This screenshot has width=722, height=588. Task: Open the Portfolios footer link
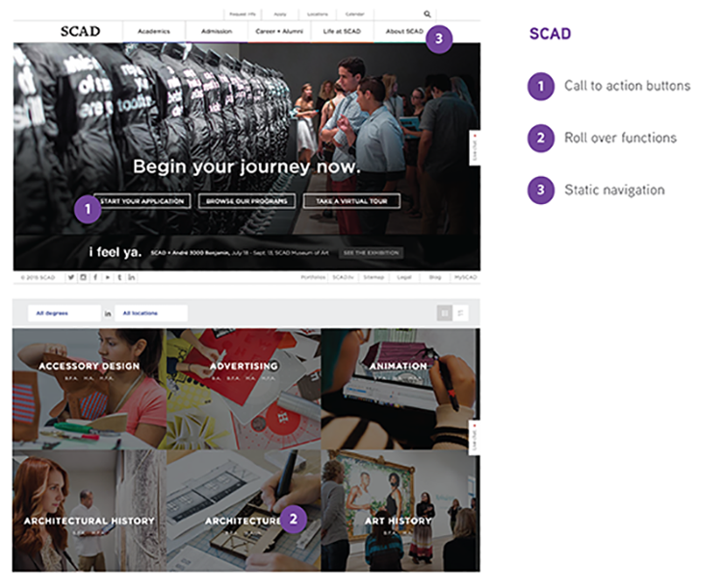(x=313, y=277)
